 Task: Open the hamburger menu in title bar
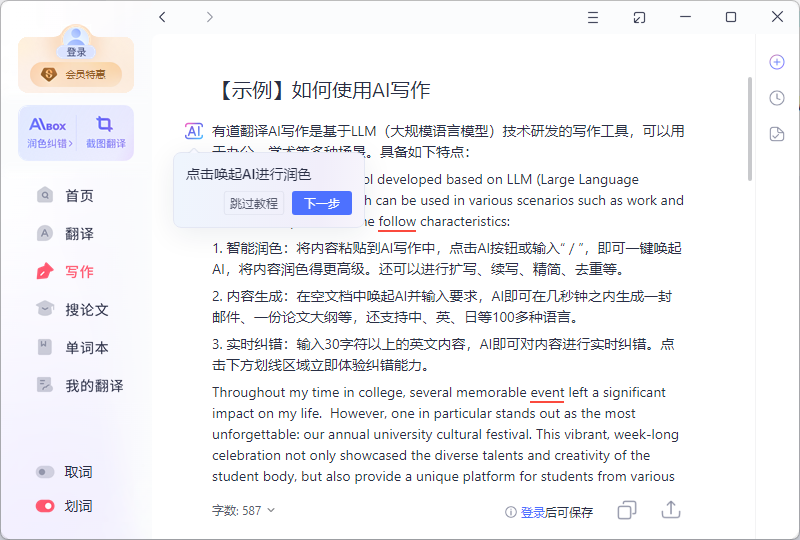click(x=593, y=17)
